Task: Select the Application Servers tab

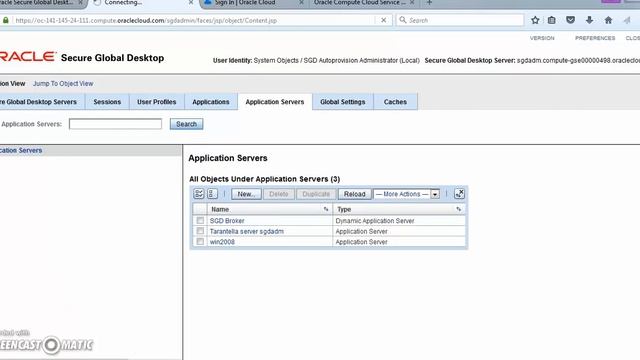Action: (x=275, y=102)
